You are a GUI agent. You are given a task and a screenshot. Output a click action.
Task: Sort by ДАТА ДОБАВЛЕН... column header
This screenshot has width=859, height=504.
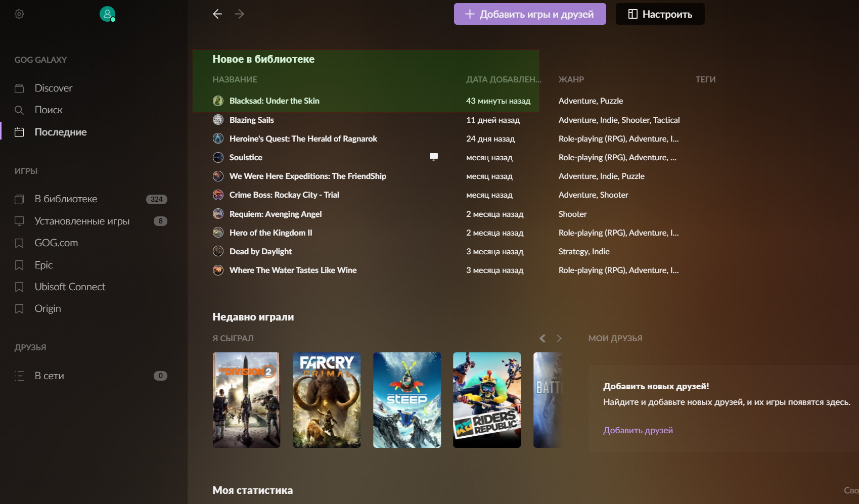click(x=504, y=79)
